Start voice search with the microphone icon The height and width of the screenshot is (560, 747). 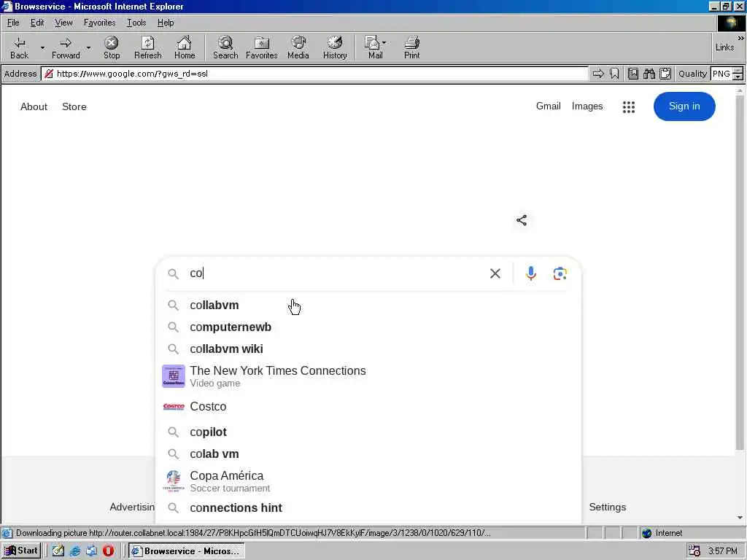pos(531,273)
